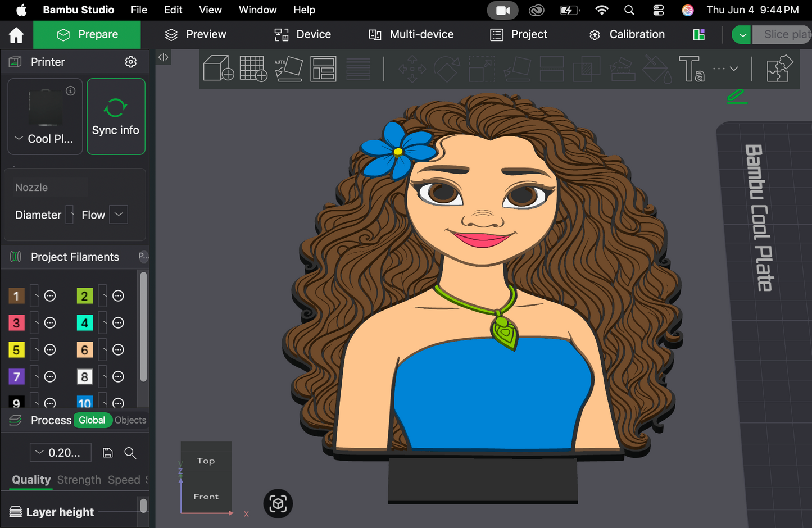Save the process preset with disk icon
Screen dimensions: 812x528
pyautogui.click(x=108, y=453)
